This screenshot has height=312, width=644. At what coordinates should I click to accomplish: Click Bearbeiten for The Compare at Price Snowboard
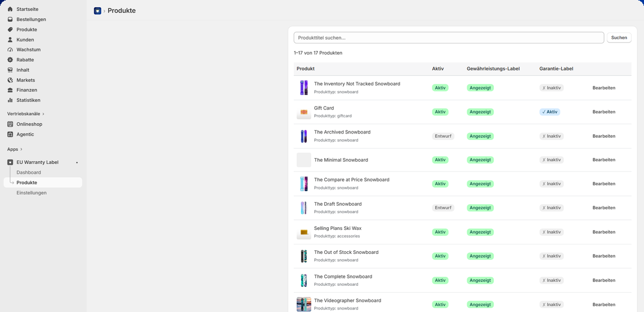[604, 184]
